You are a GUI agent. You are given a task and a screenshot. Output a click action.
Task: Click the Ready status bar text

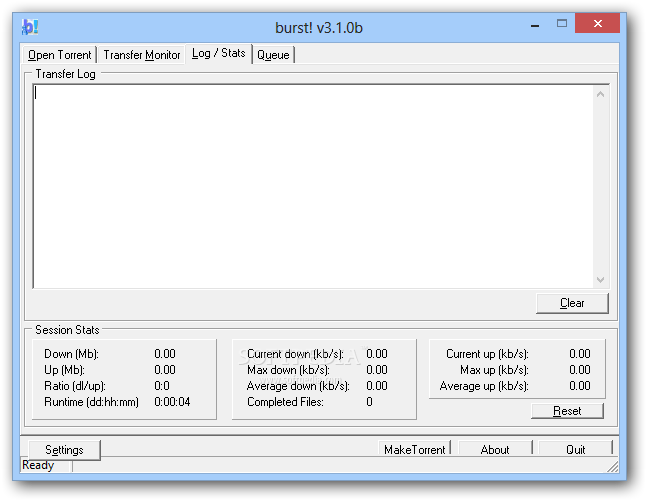pos(38,465)
